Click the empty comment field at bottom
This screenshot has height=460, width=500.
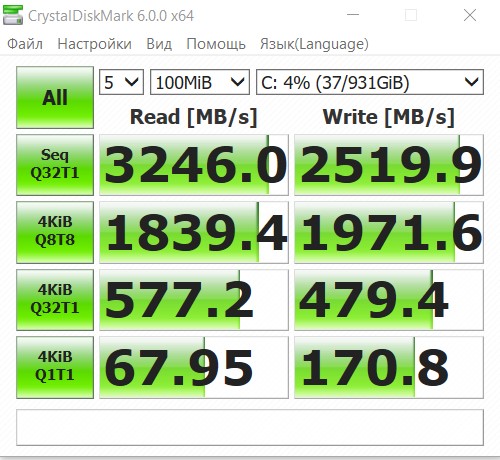click(250, 427)
